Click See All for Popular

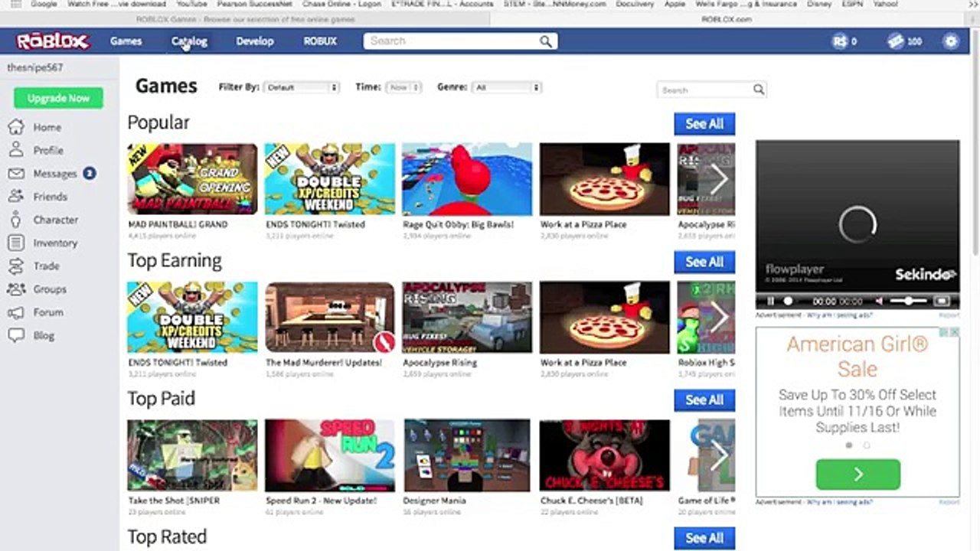pyautogui.click(x=704, y=123)
